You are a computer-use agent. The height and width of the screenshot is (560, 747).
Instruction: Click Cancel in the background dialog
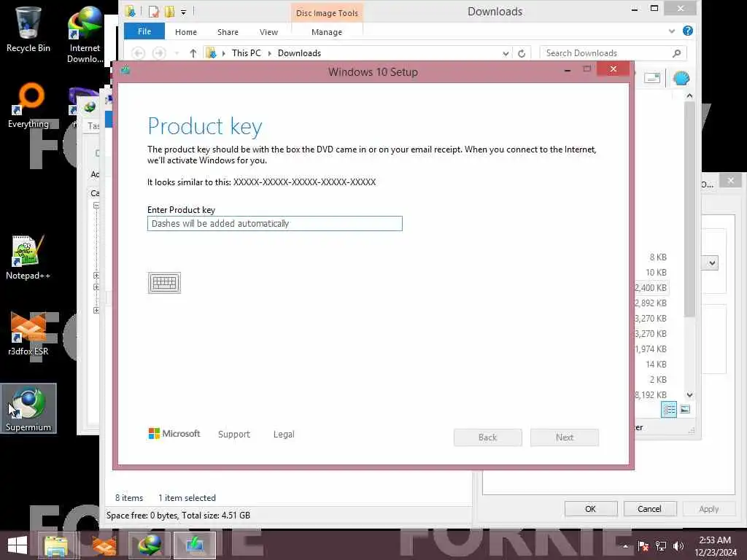click(649, 508)
